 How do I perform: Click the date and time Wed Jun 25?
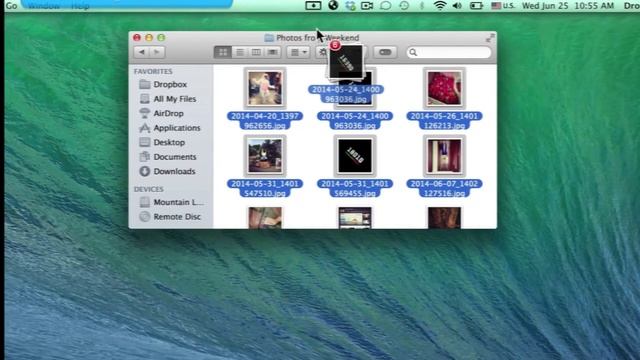(x=568, y=6)
